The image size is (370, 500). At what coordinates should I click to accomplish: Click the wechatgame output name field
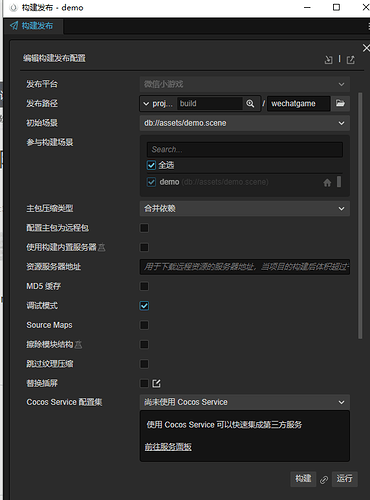(x=299, y=104)
